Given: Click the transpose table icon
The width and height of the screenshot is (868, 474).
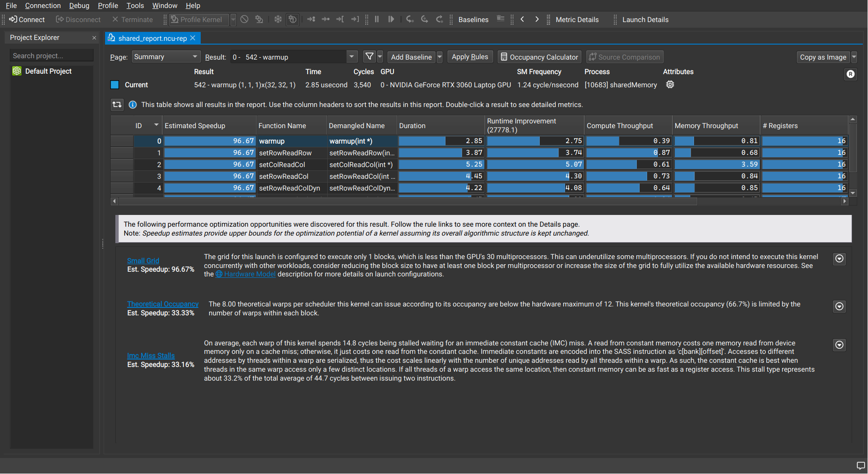Looking at the screenshot, I should tap(117, 105).
